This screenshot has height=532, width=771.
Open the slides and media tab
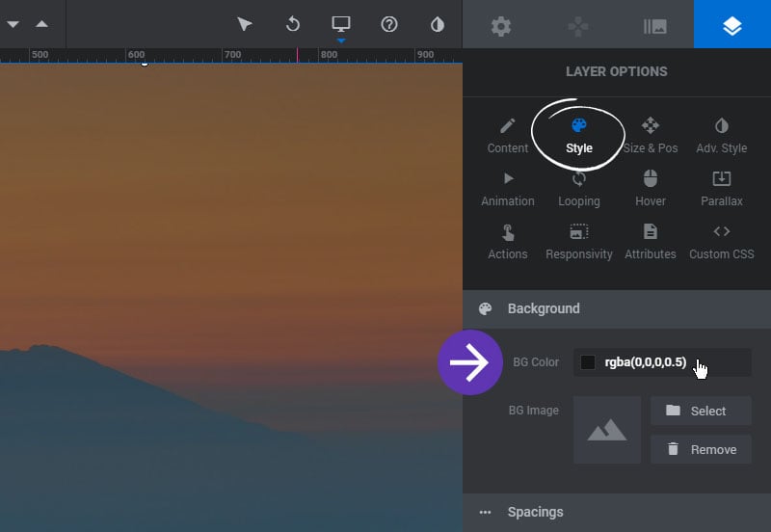[x=655, y=26]
